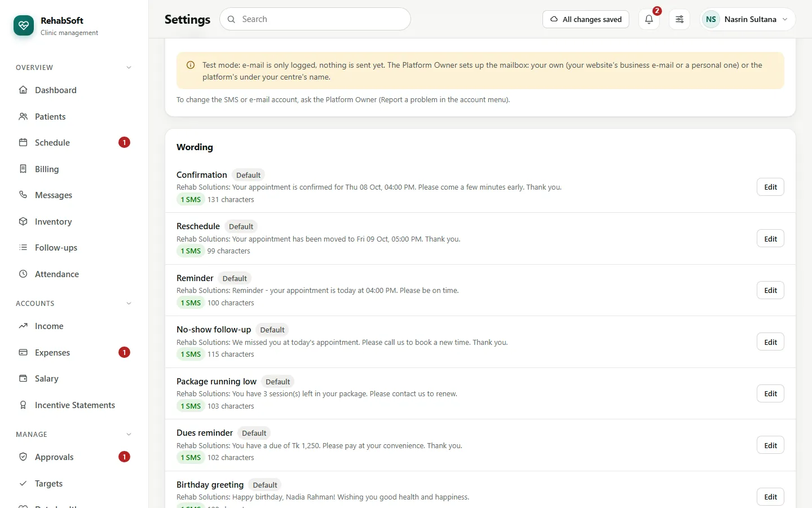Viewport: 812px width, 508px height.
Task: Open Dashboard via its house icon
Action: point(23,90)
